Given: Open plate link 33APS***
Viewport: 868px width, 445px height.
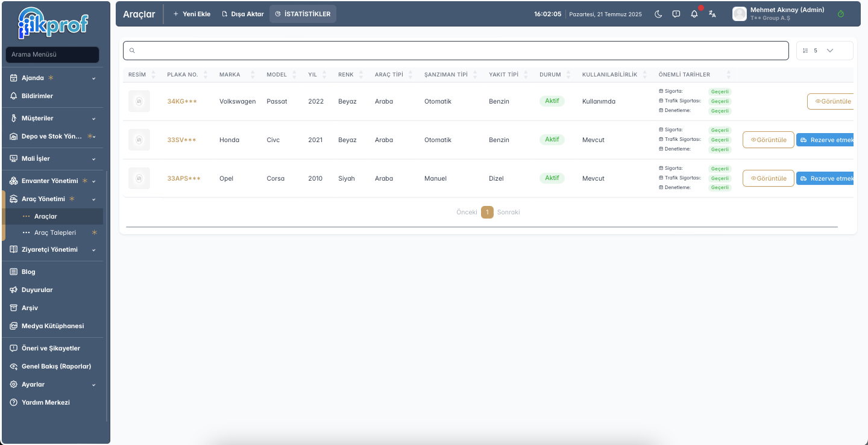Looking at the screenshot, I should (x=184, y=178).
